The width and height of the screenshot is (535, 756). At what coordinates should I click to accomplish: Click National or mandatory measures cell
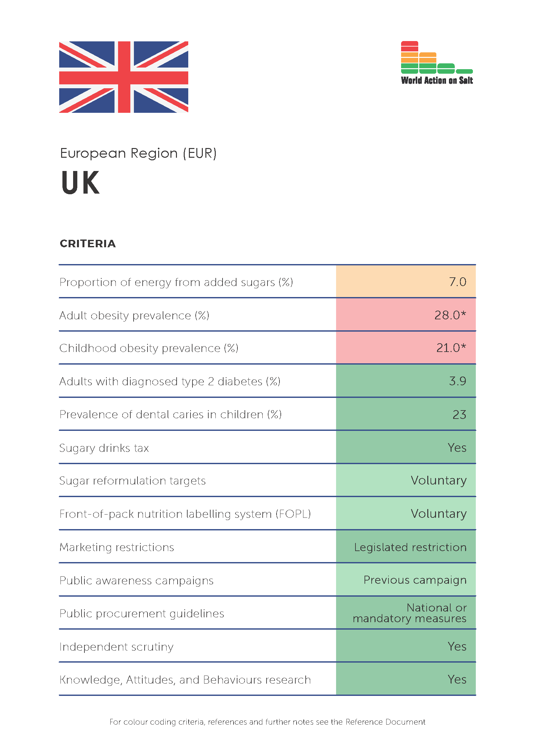click(406, 613)
